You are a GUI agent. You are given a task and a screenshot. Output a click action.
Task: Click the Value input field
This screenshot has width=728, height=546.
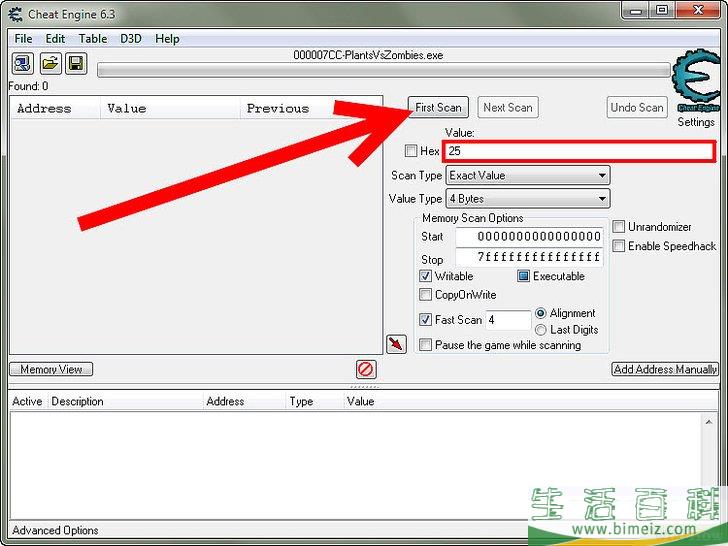[578, 151]
